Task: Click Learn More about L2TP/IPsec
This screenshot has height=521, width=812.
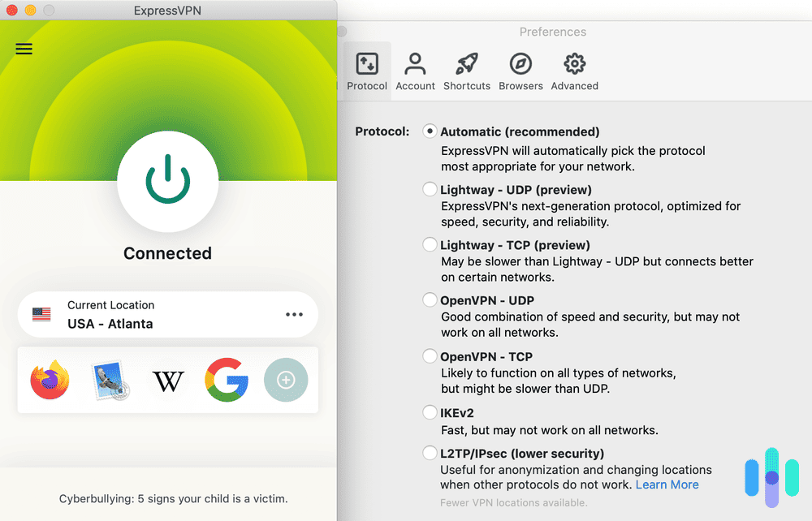Action: click(x=667, y=484)
